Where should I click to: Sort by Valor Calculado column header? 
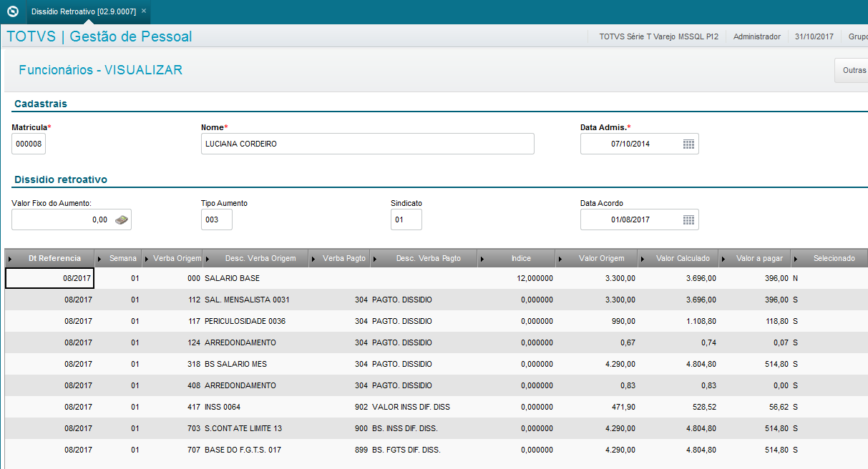678,258
